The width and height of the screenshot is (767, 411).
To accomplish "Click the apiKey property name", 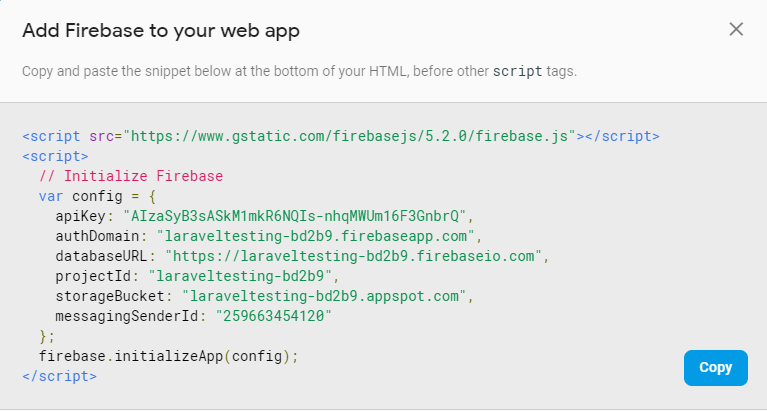I will [x=81, y=216].
